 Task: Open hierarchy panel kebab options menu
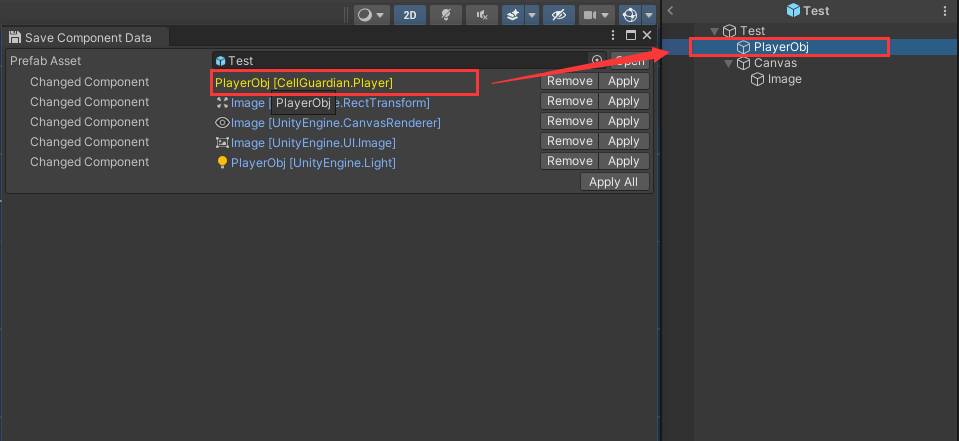point(945,11)
